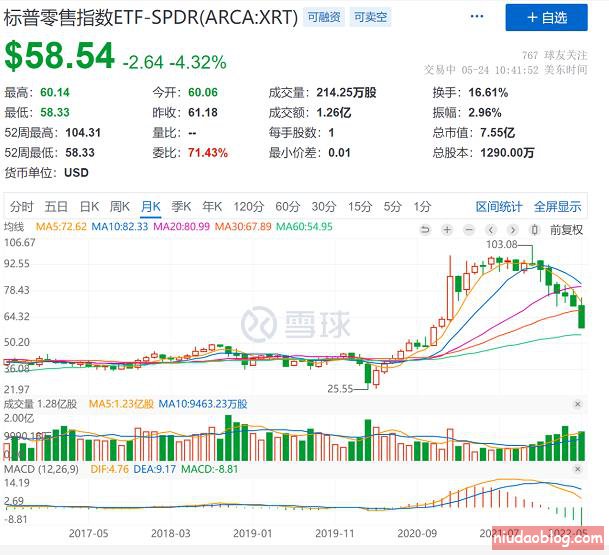Move chart left with the previous arrow

(x=491, y=230)
